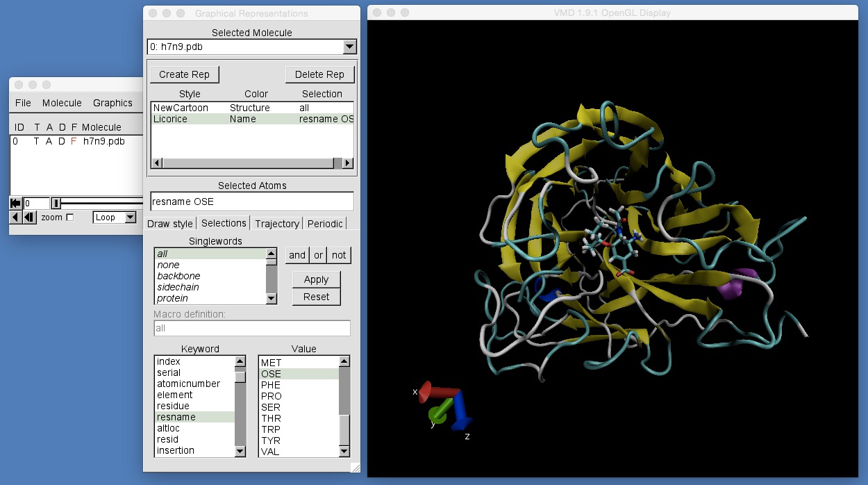This screenshot has height=485, width=868.
Task: Click inside the Selected Atoms text field
Action: (x=251, y=201)
